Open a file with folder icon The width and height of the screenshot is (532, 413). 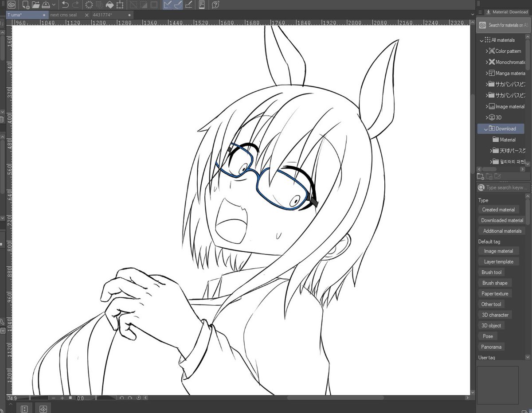[x=36, y=5]
